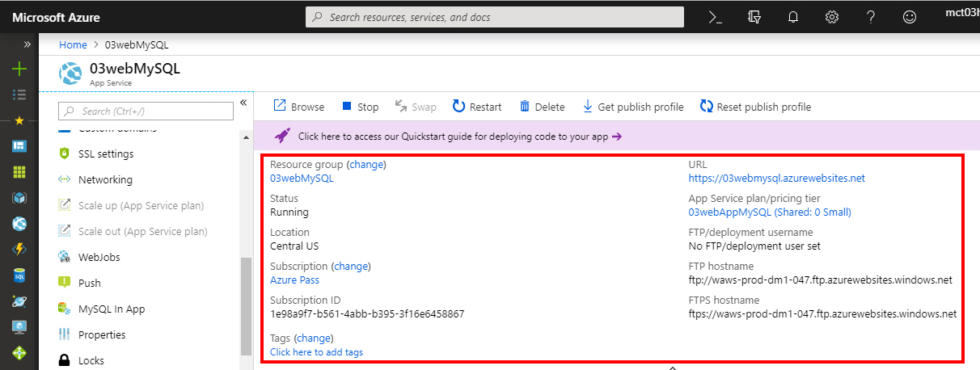
Task: Change Tags link
Action: 314,338
